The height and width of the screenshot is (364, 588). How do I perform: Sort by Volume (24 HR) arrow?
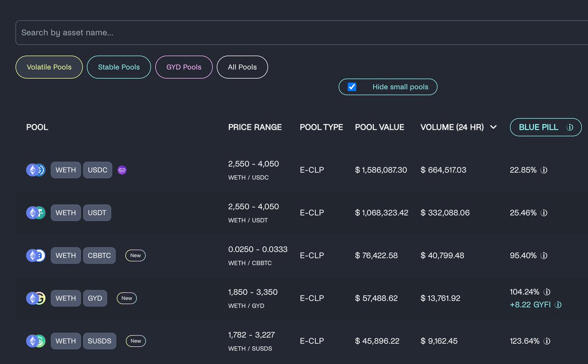[x=493, y=127]
